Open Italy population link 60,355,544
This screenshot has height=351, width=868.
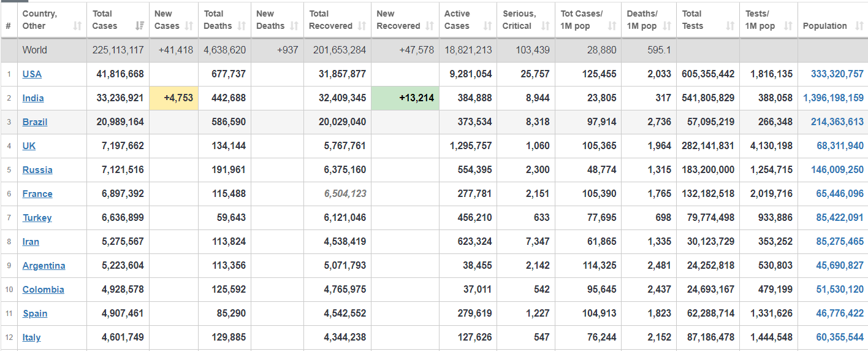point(840,337)
